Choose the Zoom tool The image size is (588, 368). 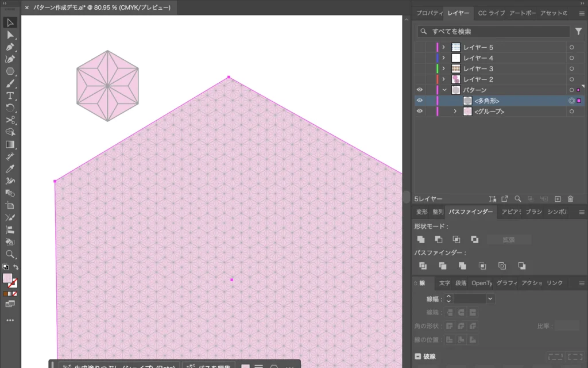(x=10, y=254)
